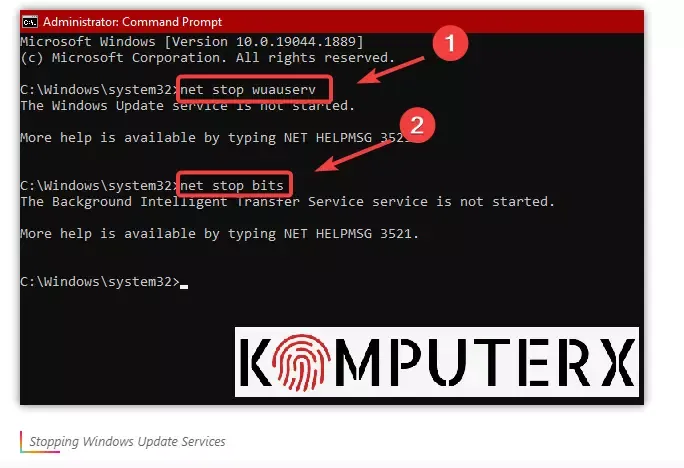This screenshot has height=468, width=684.
Task: Click the Microsoft Corporation copyright line
Action: coord(208,58)
